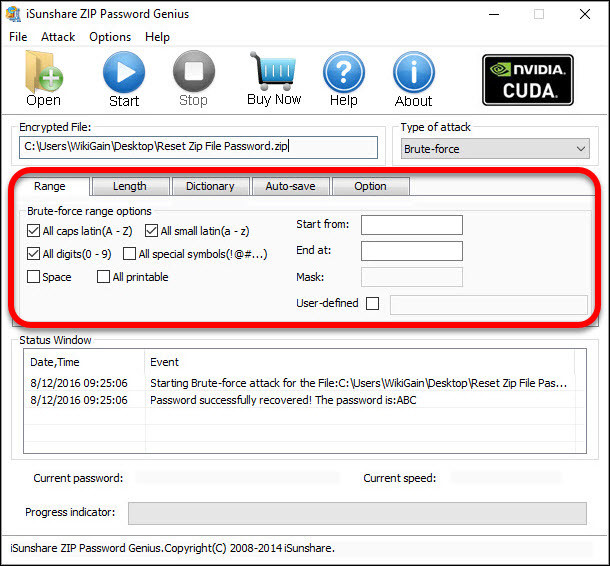This screenshot has height=566, width=610.
Task: Click the User-defined character set field
Action: click(489, 305)
